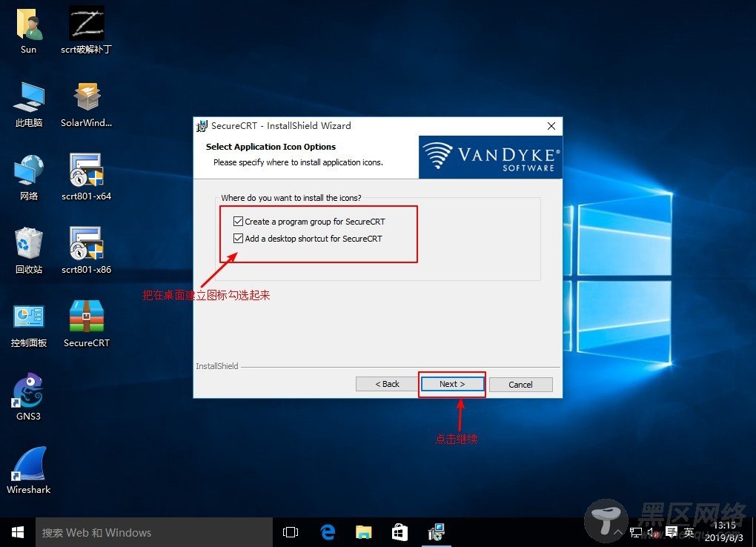Open the Store from the taskbar
This screenshot has width=756, height=547.
tap(399, 532)
